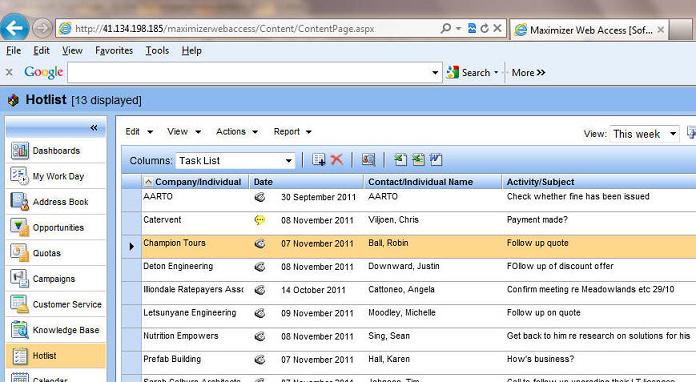
Task: Open Campaigns module
Action: [55, 279]
